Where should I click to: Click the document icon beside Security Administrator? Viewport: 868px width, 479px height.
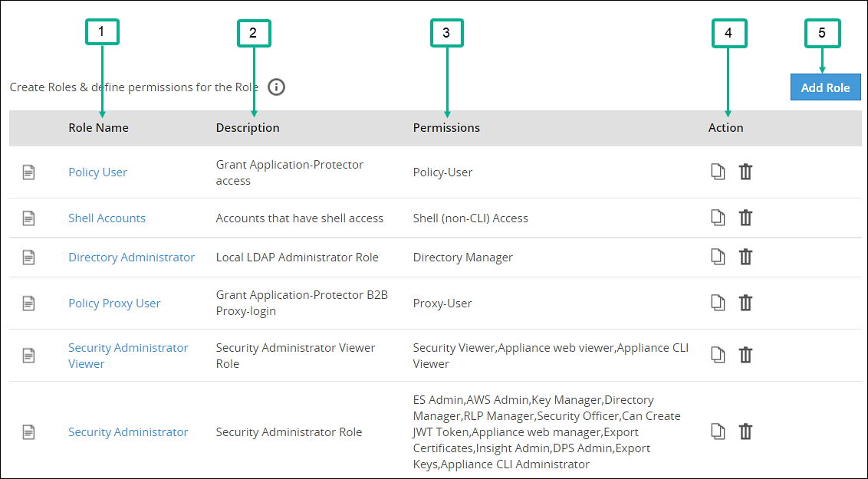pos(28,431)
